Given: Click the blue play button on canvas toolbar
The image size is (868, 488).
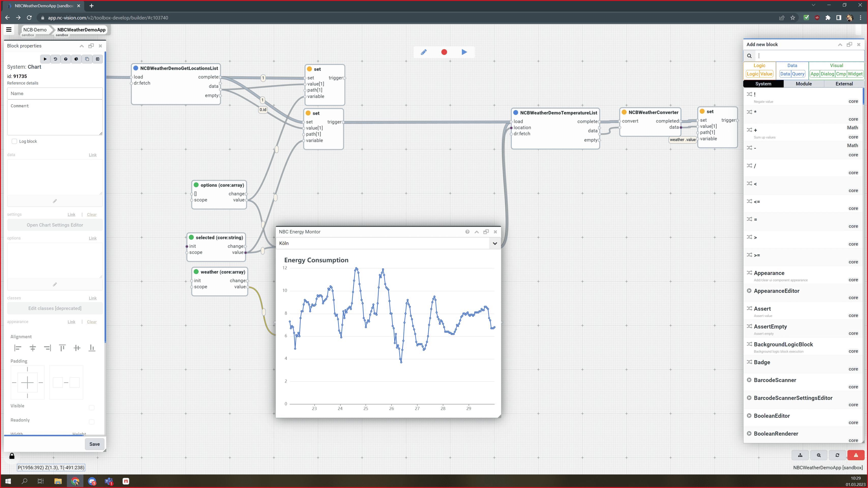Looking at the screenshot, I should point(464,52).
